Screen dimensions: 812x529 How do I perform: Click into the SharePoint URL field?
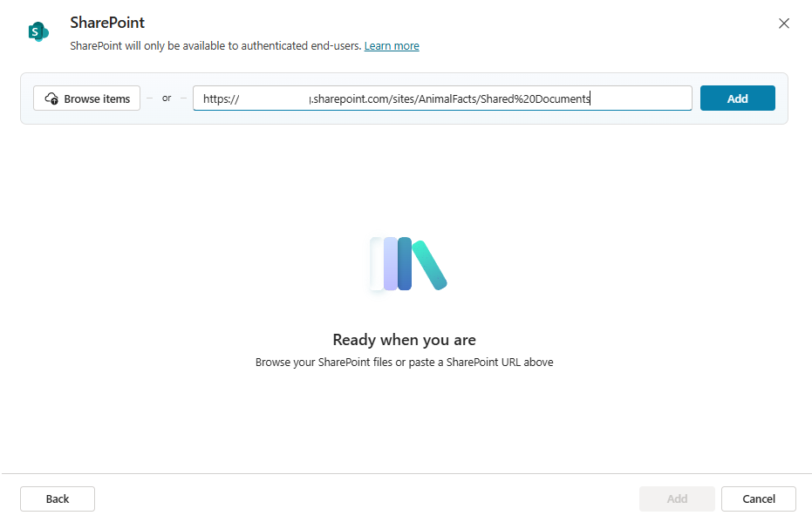click(442, 98)
